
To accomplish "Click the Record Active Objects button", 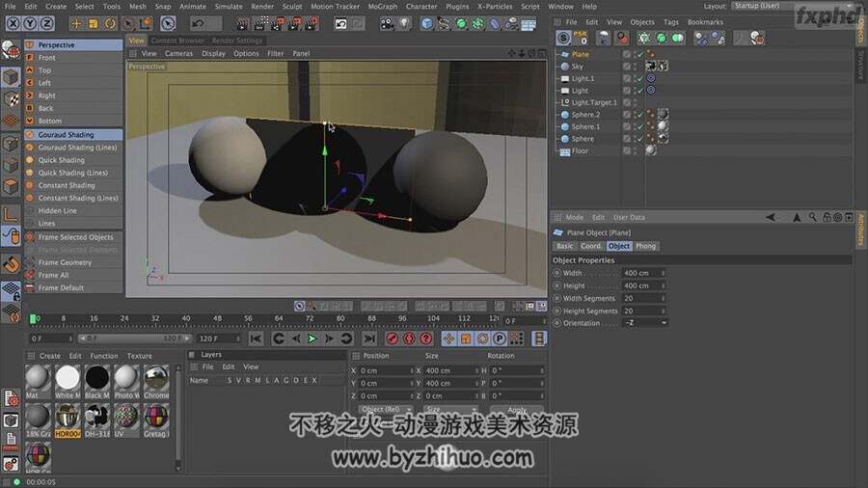I will tap(392, 339).
